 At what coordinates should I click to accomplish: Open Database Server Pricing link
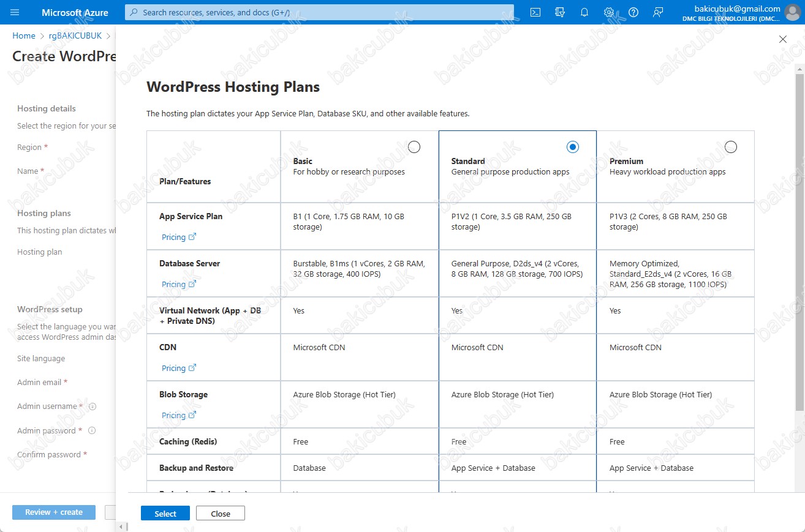coord(179,284)
